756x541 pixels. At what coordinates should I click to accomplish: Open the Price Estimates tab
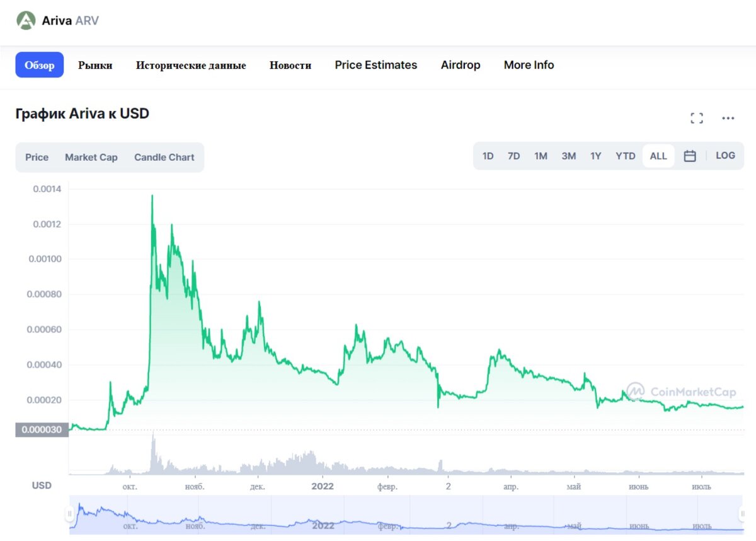[x=376, y=65]
